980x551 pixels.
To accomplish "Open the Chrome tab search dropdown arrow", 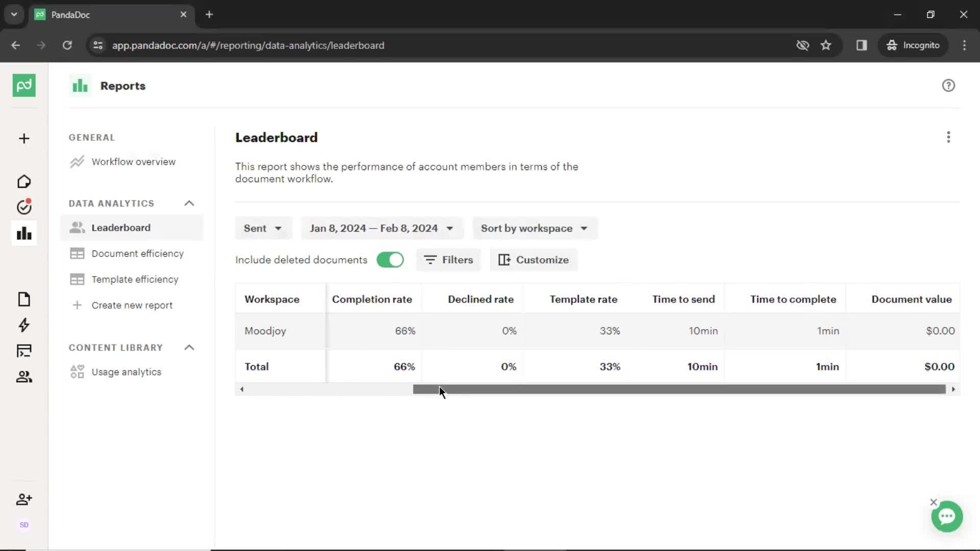I will pyautogui.click(x=14, y=14).
